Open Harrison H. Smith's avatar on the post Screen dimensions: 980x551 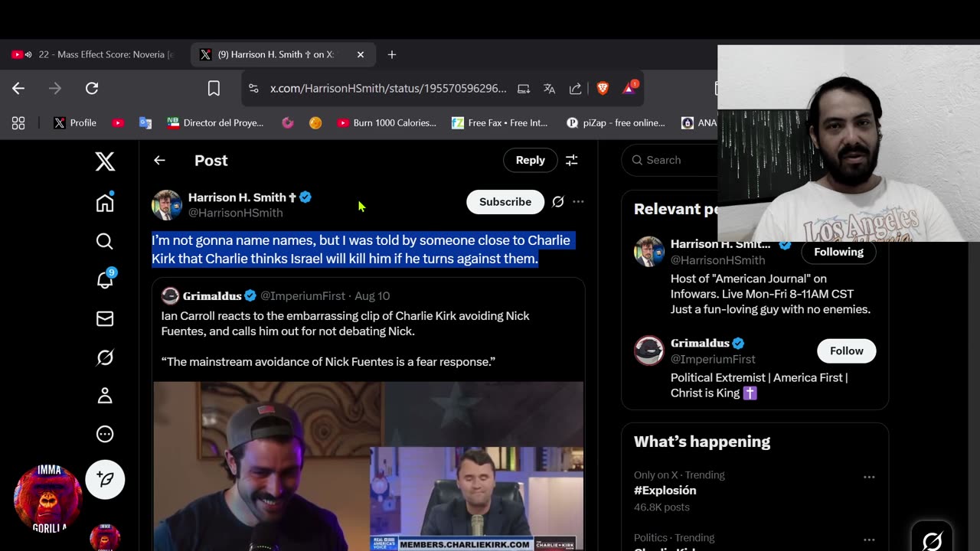167,205
